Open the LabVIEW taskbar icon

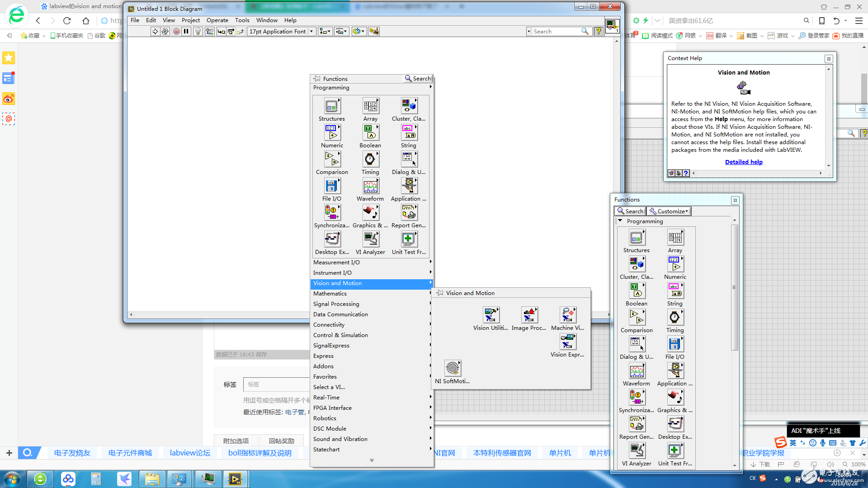click(x=235, y=479)
